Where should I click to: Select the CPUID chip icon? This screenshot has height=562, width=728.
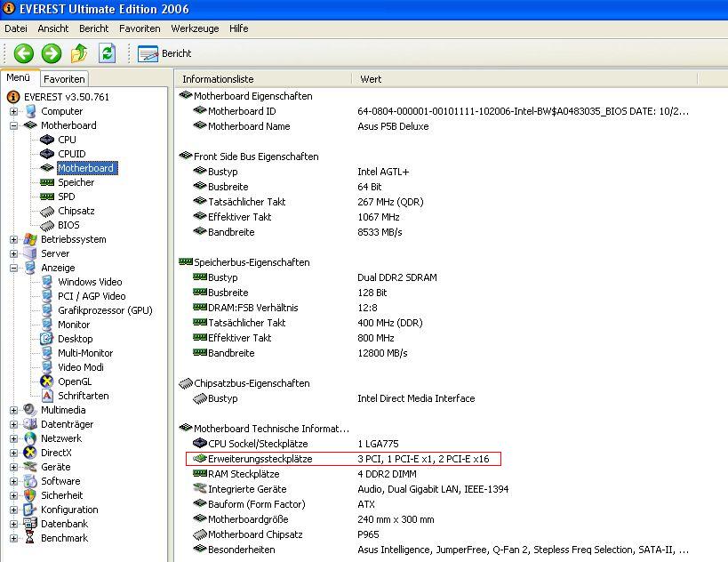pos(47,154)
